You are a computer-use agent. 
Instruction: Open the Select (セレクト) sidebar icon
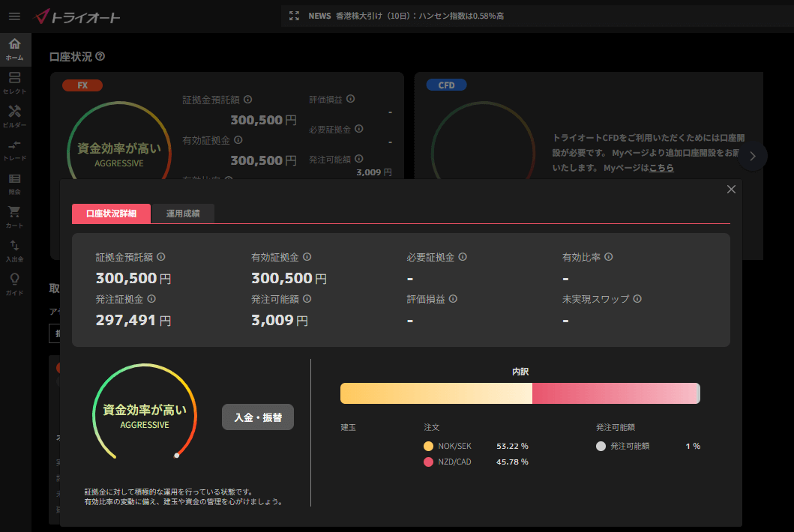click(x=14, y=82)
